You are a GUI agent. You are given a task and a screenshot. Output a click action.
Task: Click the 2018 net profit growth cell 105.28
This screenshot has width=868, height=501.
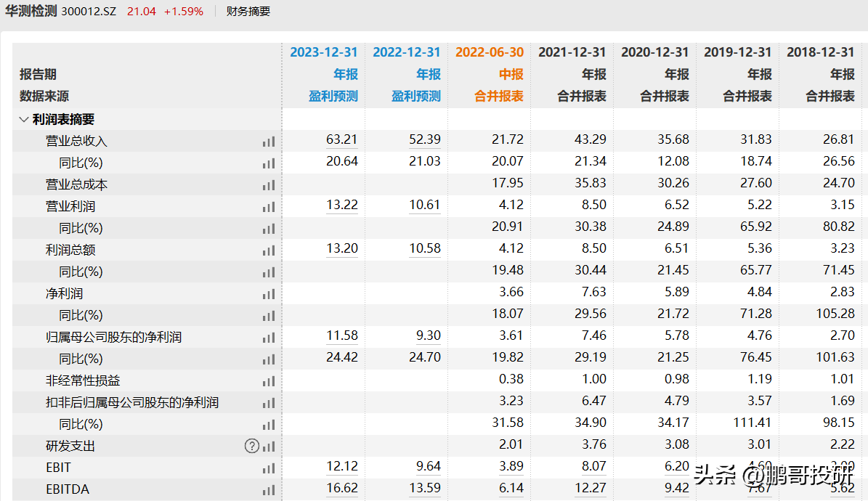tap(835, 314)
